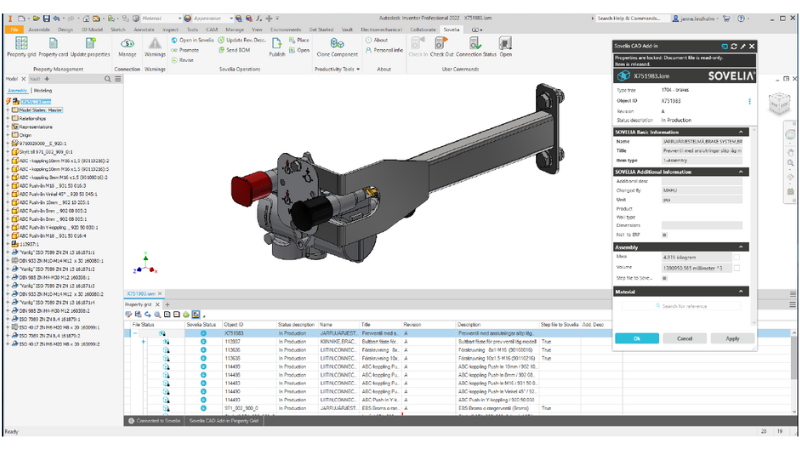Toggle the 'Not to ERP' checkbox
The width and height of the screenshot is (800, 450).
pyautogui.click(x=665, y=235)
